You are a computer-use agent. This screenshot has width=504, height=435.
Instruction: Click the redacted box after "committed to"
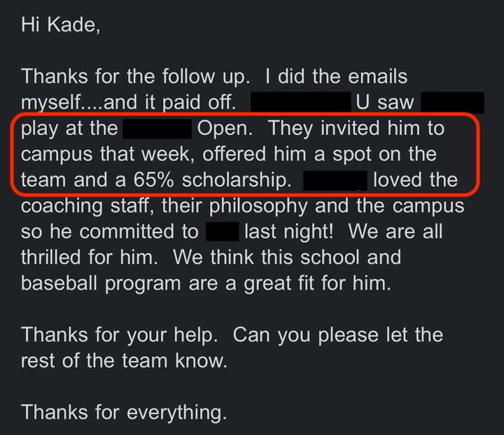click(x=223, y=231)
